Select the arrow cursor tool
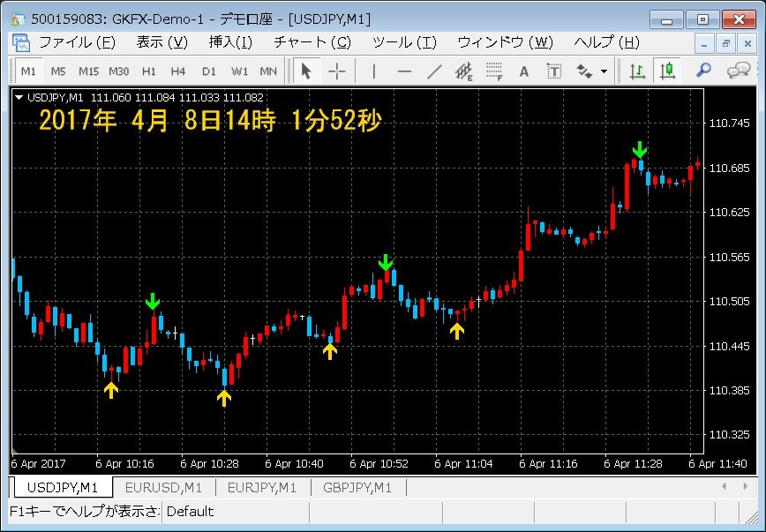This screenshot has height=532, width=766. (306, 71)
